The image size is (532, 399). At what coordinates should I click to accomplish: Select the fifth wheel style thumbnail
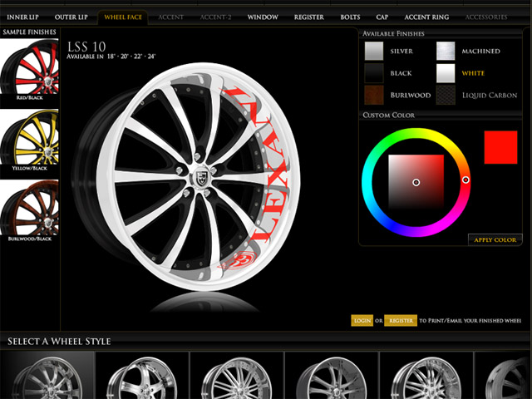426,375
